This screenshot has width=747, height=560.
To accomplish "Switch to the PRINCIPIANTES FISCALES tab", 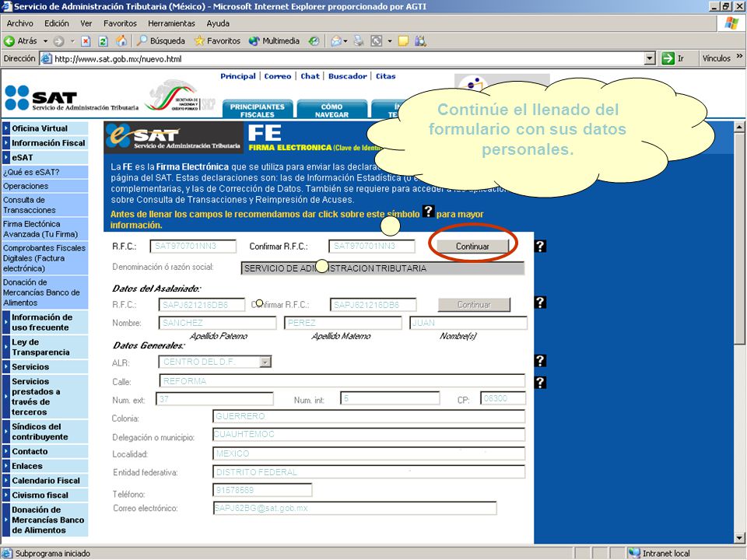I will [258, 109].
